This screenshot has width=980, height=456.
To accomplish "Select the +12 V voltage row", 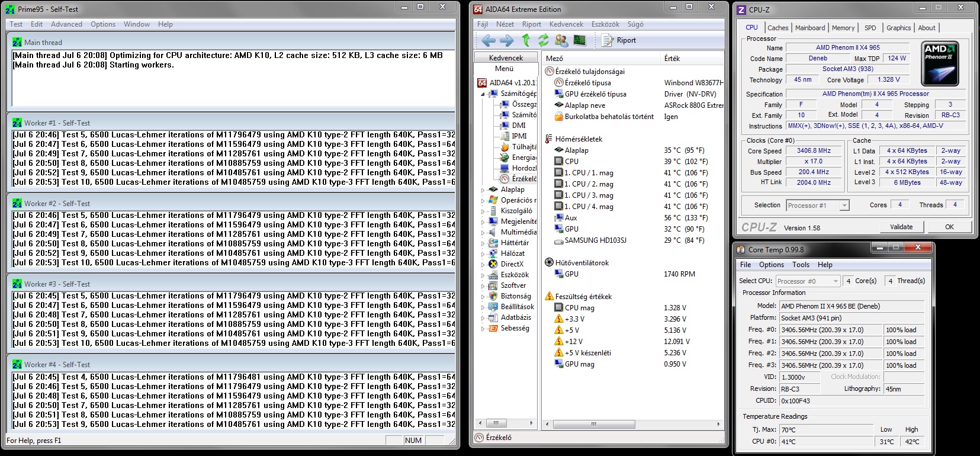I will coord(633,342).
